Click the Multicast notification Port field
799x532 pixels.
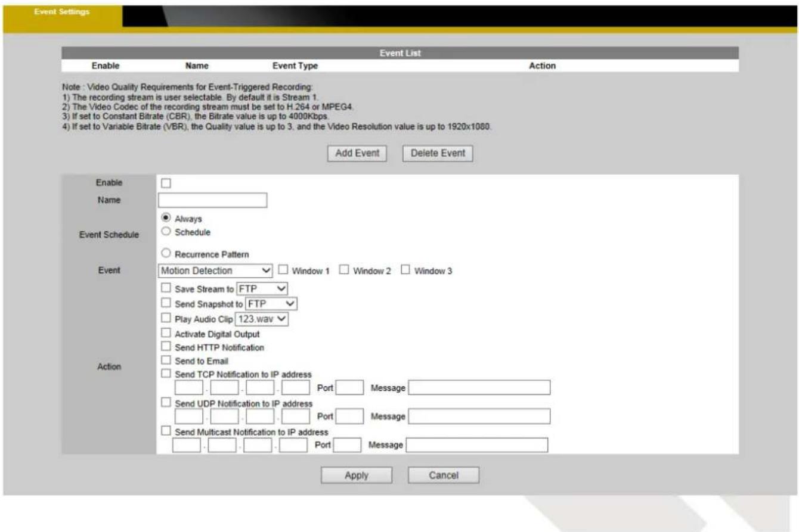coord(347,444)
